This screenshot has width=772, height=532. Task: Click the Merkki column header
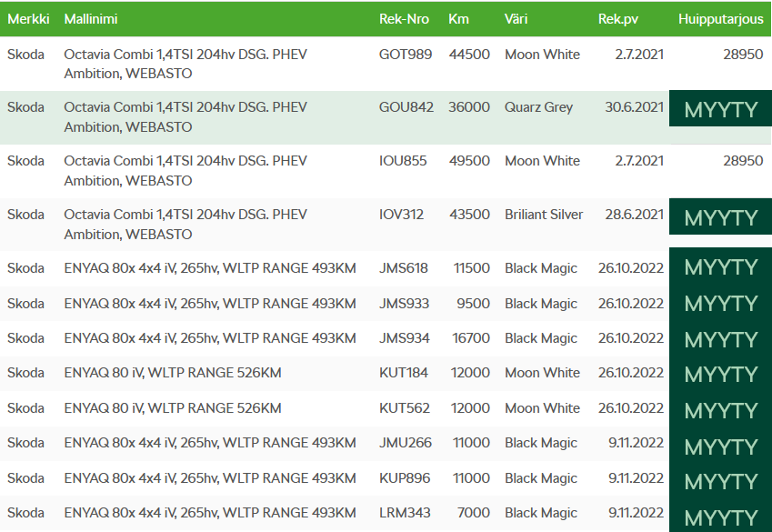coord(28,19)
